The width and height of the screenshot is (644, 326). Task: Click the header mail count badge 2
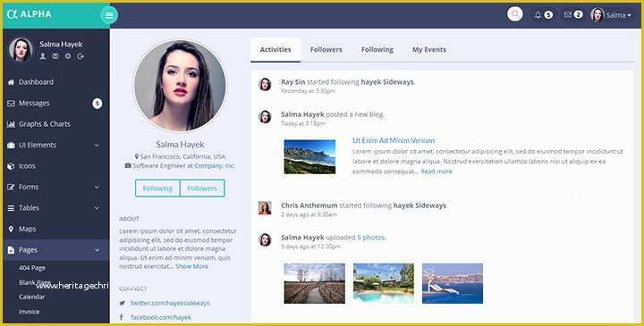pyautogui.click(x=579, y=15)
